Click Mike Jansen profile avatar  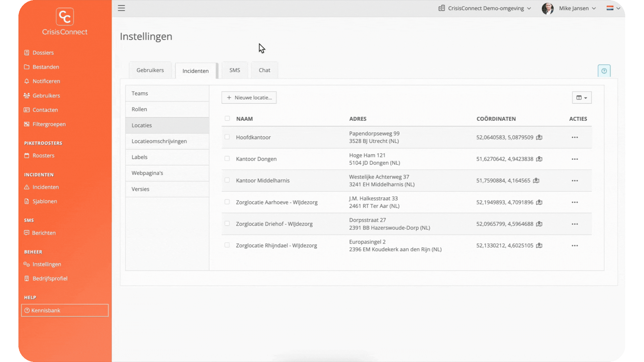pyautogui.click(x=547, y=8)
